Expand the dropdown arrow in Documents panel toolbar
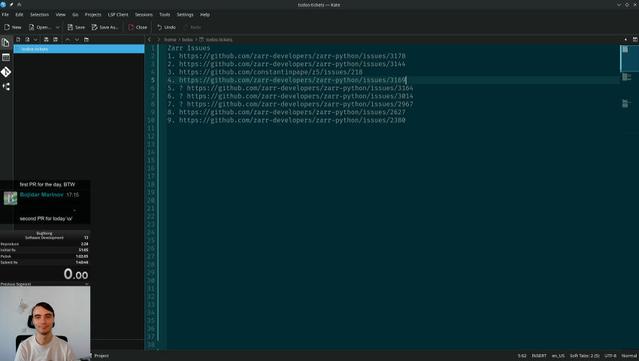 click(x=36, y=40)
